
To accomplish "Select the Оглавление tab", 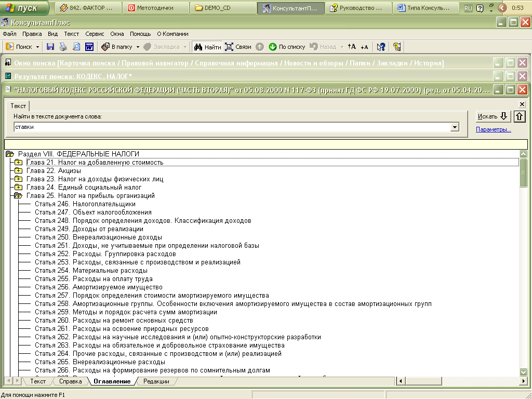I will click(112, 381).
